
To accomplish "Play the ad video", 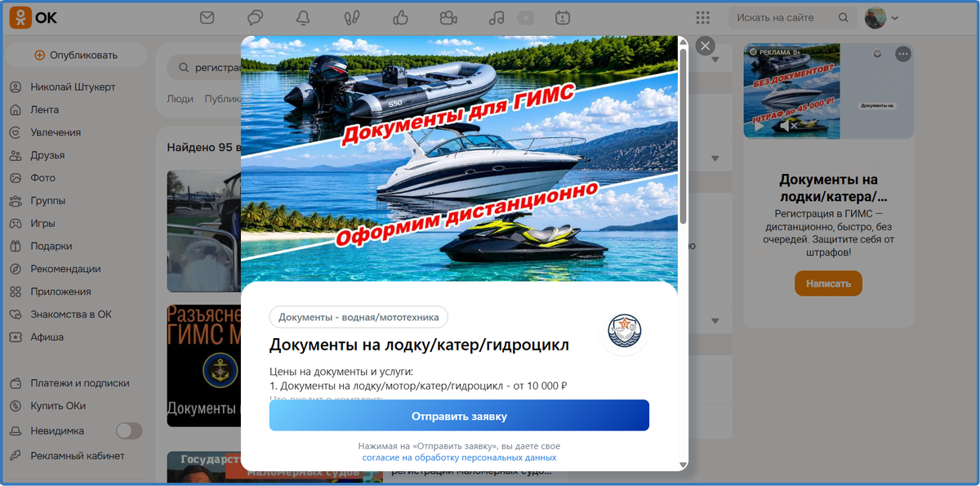I will click(x=759, y=127).
